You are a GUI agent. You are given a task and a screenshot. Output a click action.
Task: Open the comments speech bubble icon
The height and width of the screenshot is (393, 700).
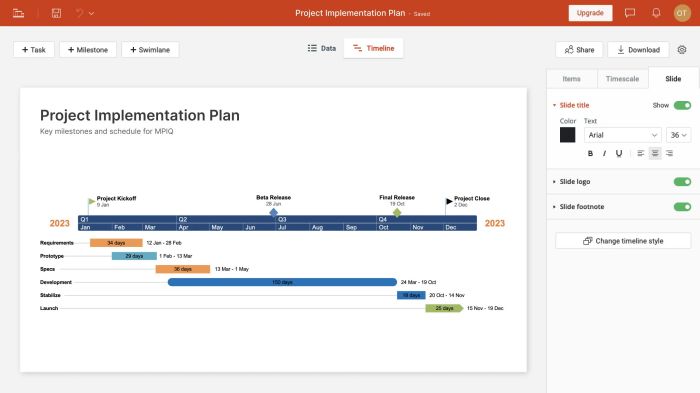[x=630, y=13]
